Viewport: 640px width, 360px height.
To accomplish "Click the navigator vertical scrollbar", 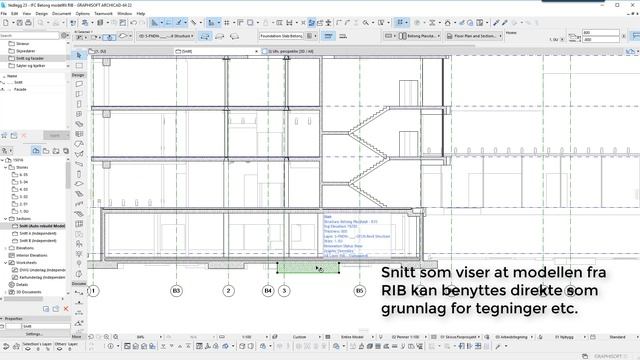I will tap(68, 176).
